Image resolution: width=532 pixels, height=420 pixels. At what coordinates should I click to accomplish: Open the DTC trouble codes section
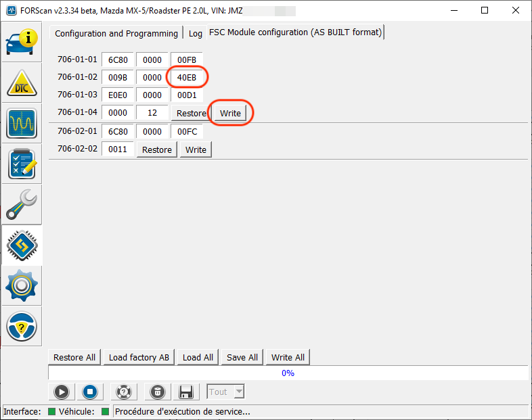pos(22,83)
